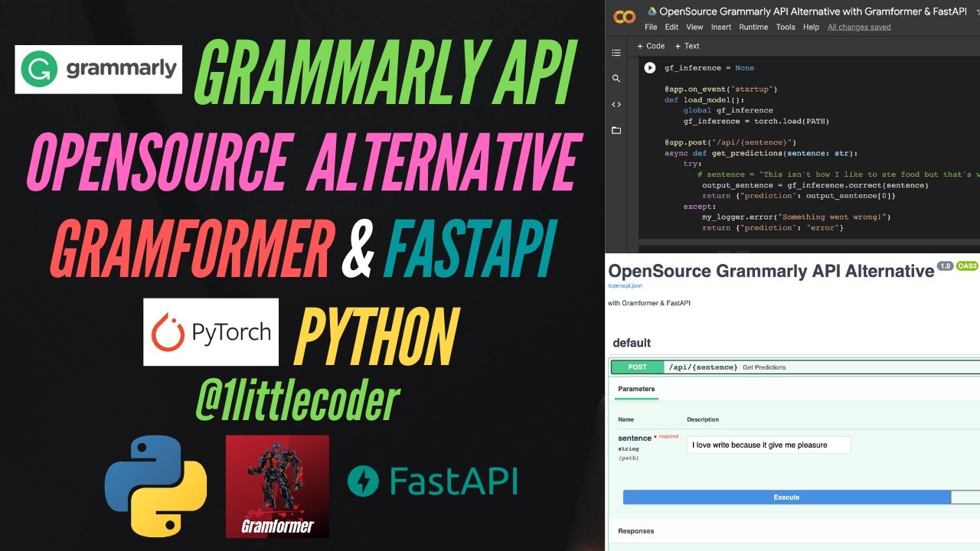The width and height of the screenshot is (980, 551).
Task: Click the 'Description' column header
Action: point(703,419)
